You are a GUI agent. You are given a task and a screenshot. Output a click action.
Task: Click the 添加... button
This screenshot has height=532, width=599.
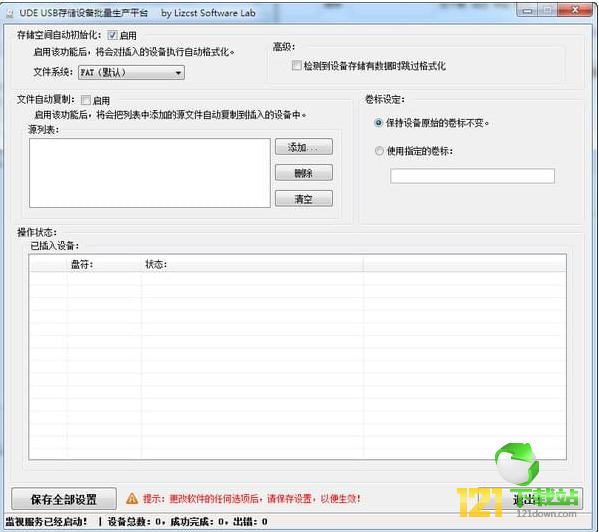click(304, 147)
